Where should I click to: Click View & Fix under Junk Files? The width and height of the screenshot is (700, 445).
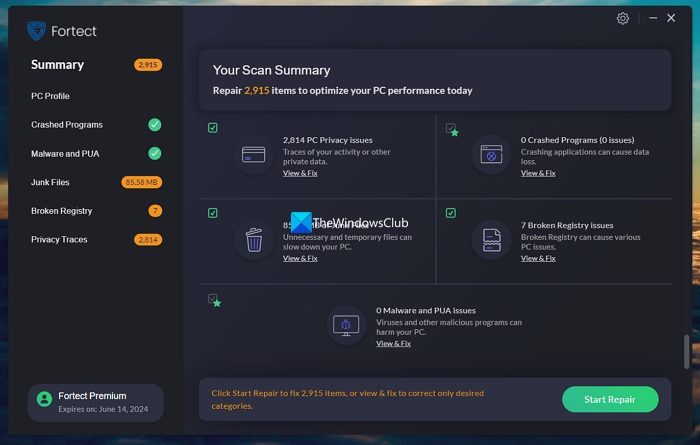pyautogui.click(x=300, y=258)
